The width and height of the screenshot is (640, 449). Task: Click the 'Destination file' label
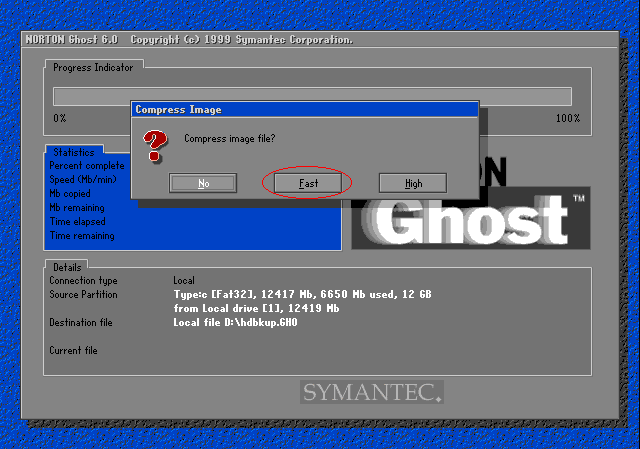pyautogui.click(x=81, y=322)
